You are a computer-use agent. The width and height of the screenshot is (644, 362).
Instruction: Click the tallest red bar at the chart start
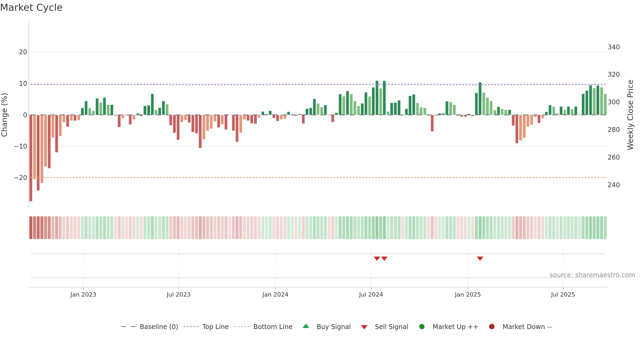pos(31,158)
